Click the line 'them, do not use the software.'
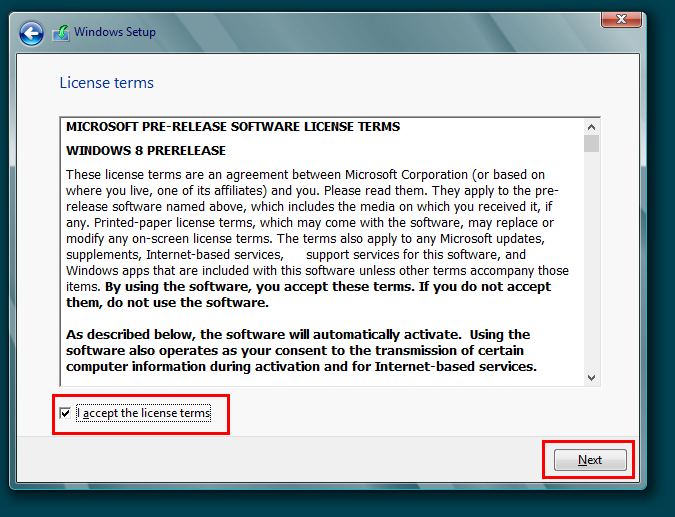The width and height of the screenshot is (675, 517). pyautogui.click(x=167, y=303)
